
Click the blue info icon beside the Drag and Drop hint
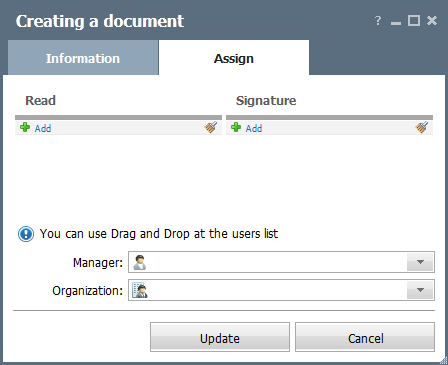point(26,234)
